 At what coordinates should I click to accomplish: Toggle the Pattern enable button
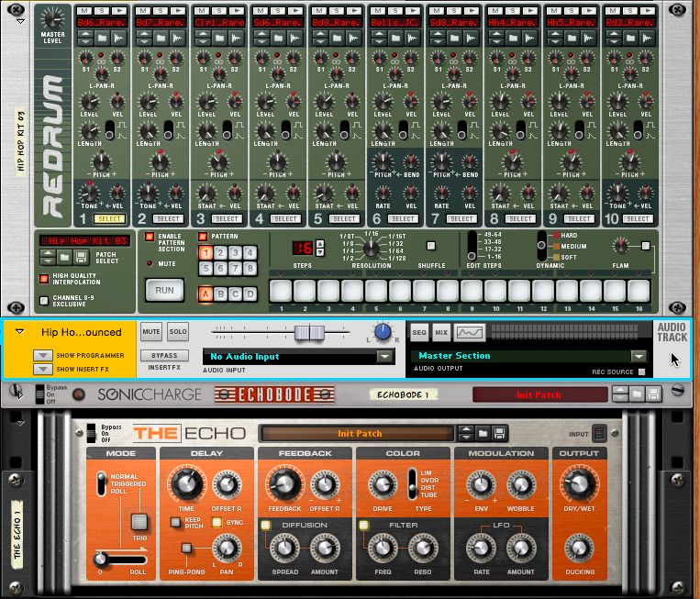click(203, 237)
